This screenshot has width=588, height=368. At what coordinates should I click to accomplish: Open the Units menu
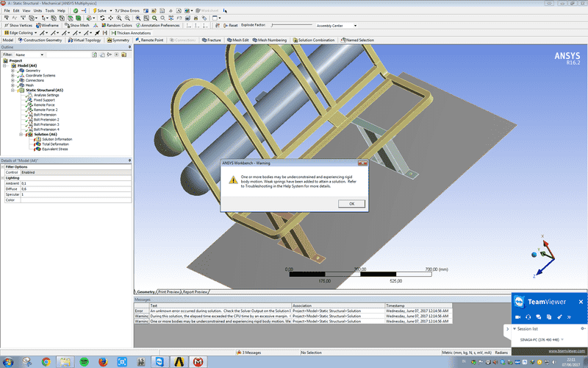point(37,11)
